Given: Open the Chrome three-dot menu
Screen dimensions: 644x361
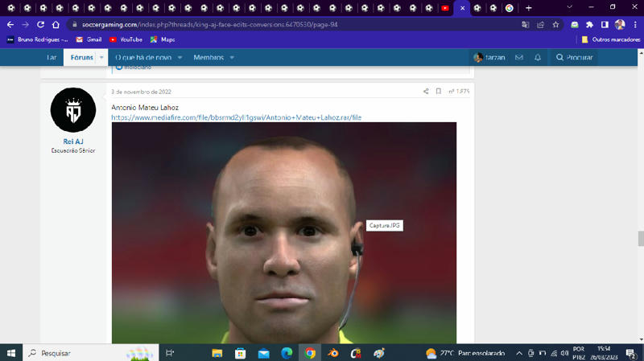Looking at the screenshot, I should click(635, 25).
